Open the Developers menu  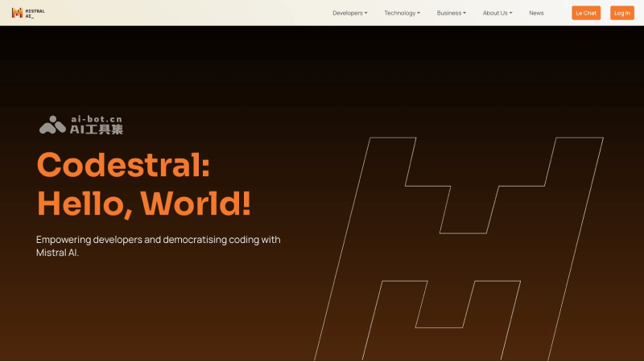(348, 13)
